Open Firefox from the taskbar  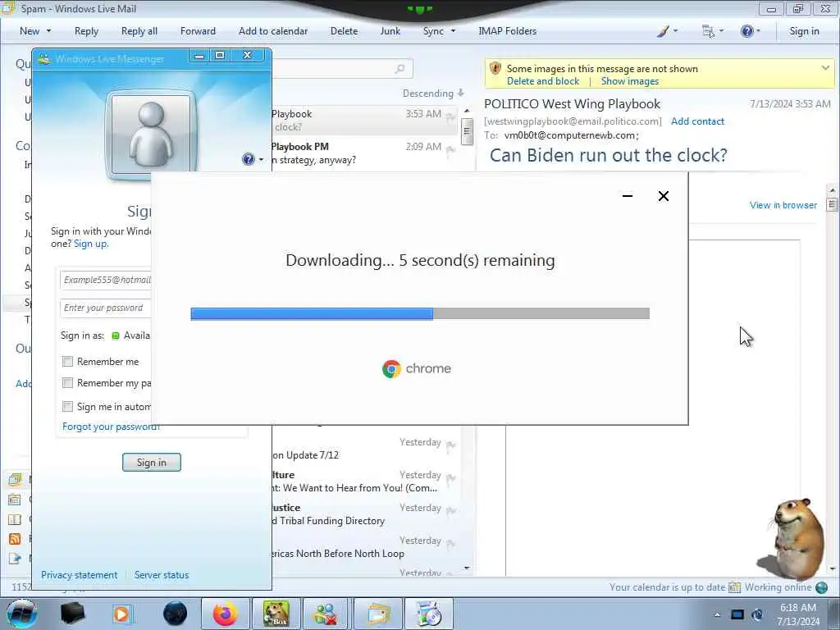click(226, 614)
